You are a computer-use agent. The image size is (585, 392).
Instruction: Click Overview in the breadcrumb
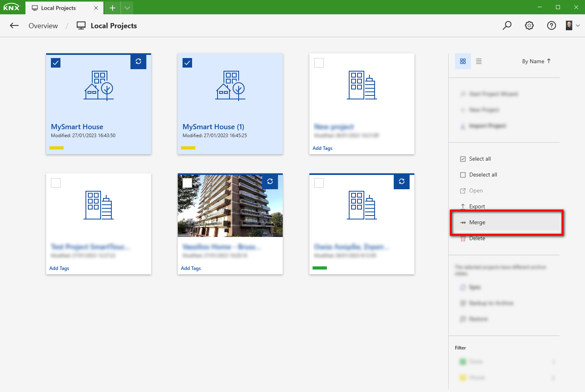(43, 25)
